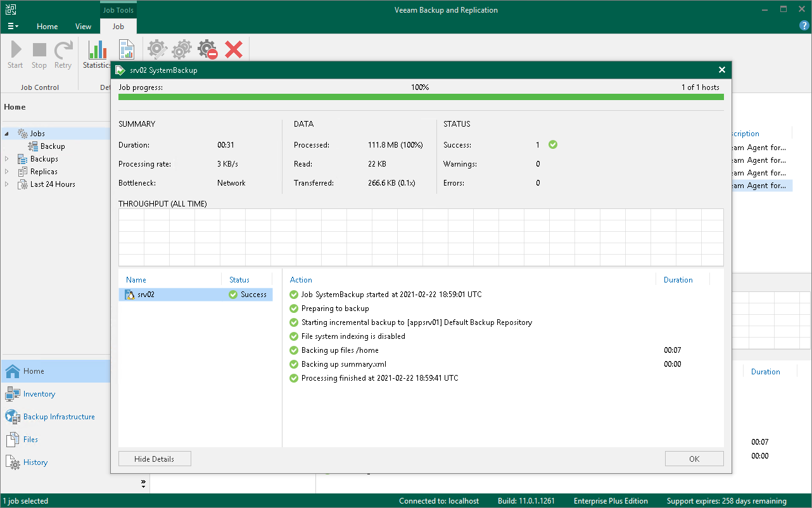The width and height of the screenshot is (812, 508).
Task: Expand the Replicas tree node
Action: click(7, 172)
